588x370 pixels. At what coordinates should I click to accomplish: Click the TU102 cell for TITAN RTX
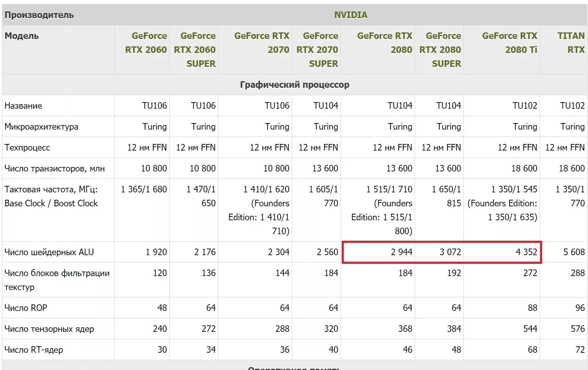pos(572,106)
